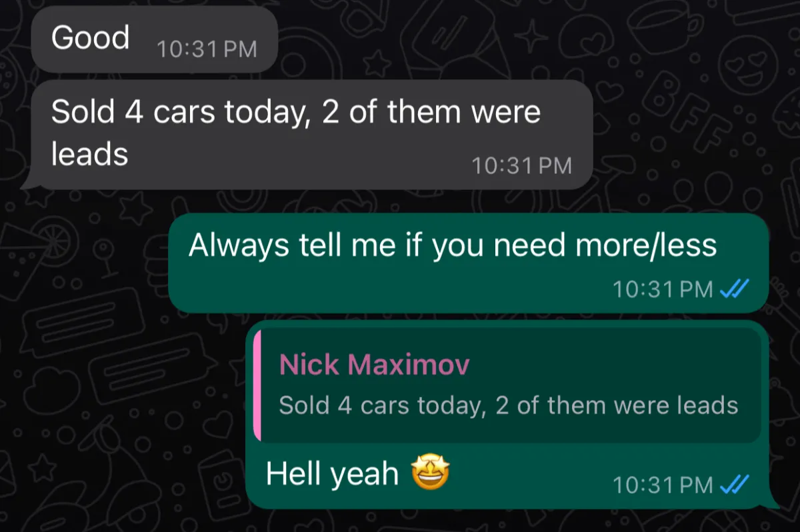Click blue double-check on Always tell me message
This screenshot has height=532, width=800.
point(736,289)
